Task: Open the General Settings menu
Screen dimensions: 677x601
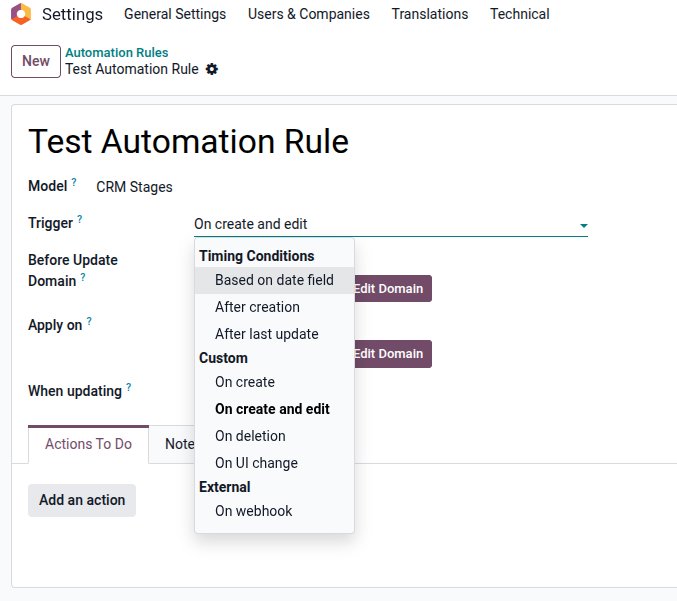Action: [x=175, y=14]
